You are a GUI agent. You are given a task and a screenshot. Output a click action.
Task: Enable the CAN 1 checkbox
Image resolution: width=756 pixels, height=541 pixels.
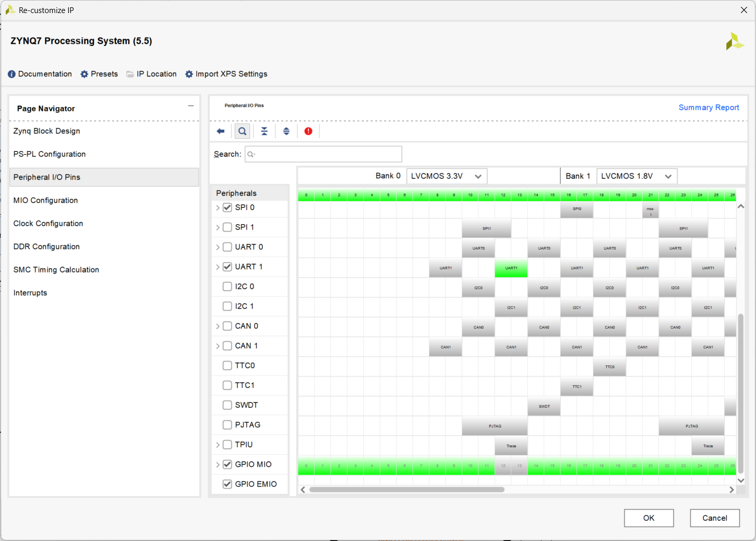(227, 346)
